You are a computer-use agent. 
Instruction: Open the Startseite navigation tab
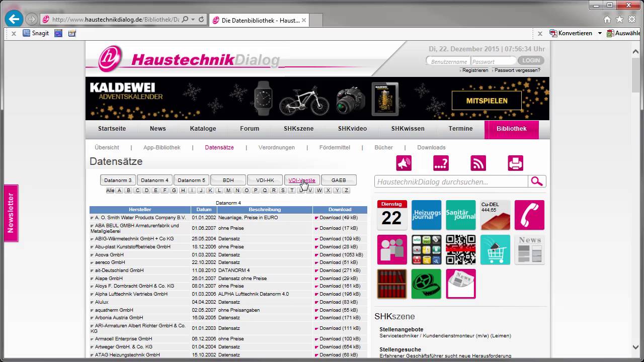112,129
